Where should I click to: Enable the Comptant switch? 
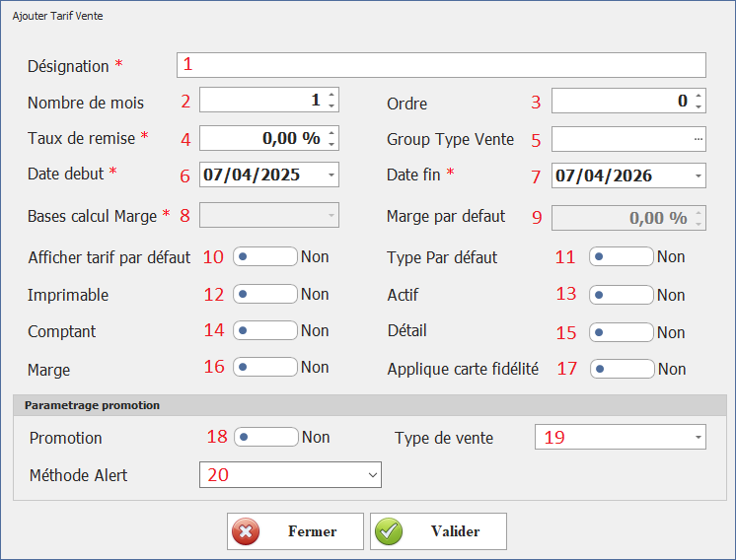(x=264, y=331)
